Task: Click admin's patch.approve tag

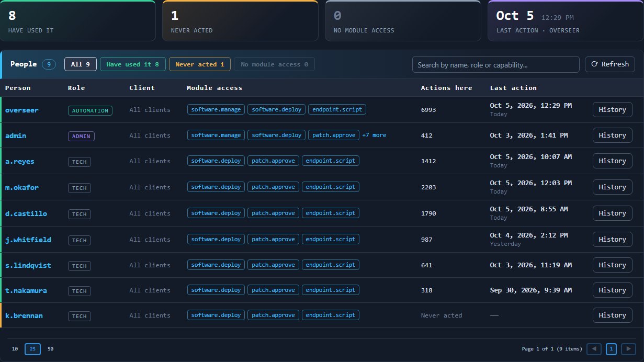Action: click(333, 135)
